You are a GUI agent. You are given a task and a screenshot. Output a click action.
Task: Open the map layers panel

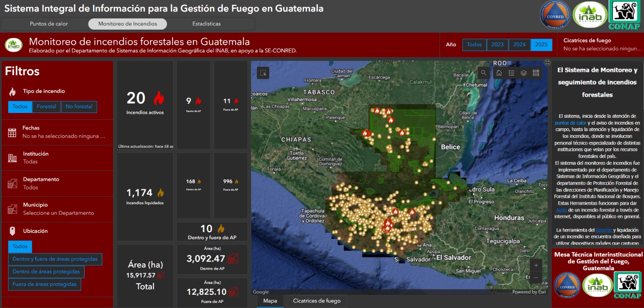tap(524, 73)
